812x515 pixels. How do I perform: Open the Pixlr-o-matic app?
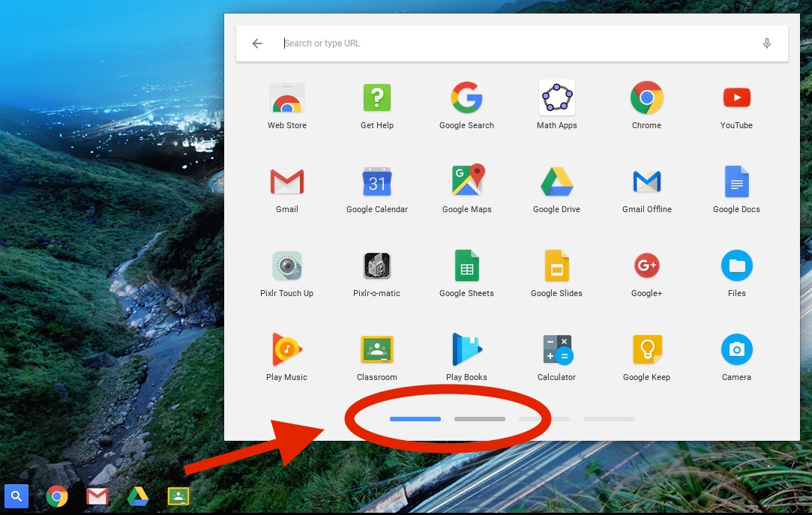click(377, 265)
